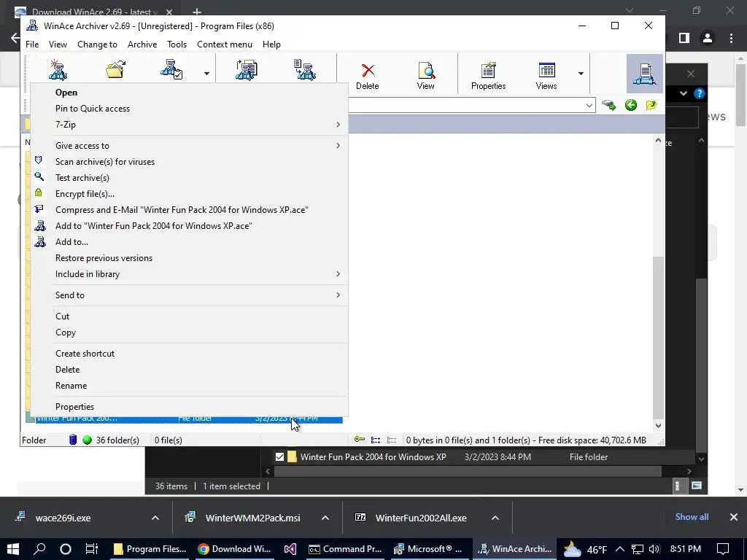Image resolution: width=747 pixels, height=560 pixels.
Task: Click the select-all icon in WinAce status bar
Action: pyautogui.click(x=376, y=440)
